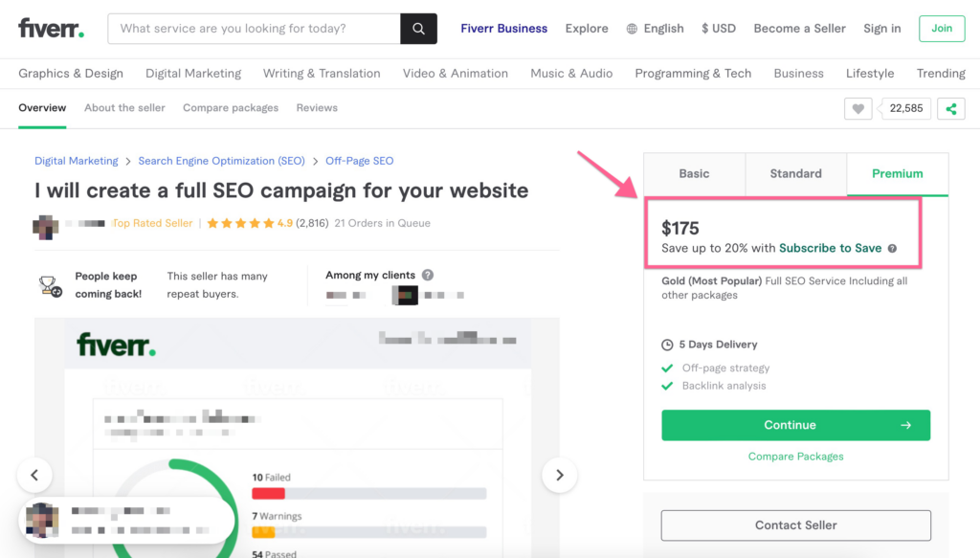Click Top Rated Seller badge
The width and height of the screenshot is (980, 558).
point(152,223)
